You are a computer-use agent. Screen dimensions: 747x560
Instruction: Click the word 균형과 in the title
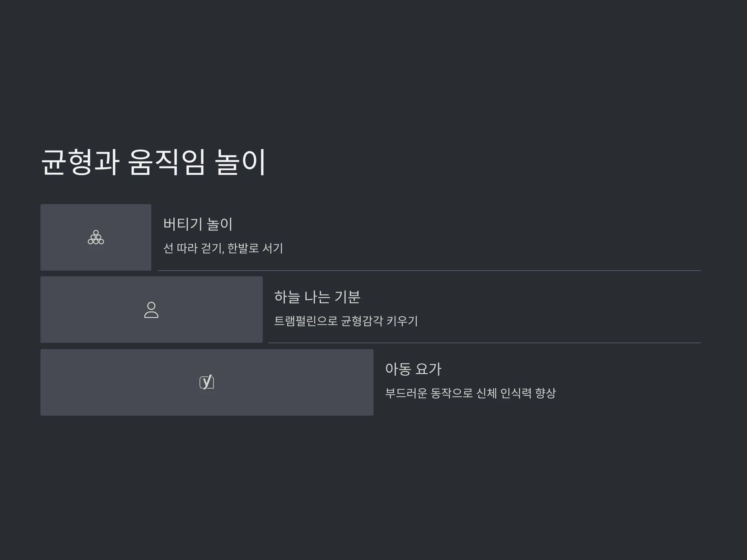point(80,162)
